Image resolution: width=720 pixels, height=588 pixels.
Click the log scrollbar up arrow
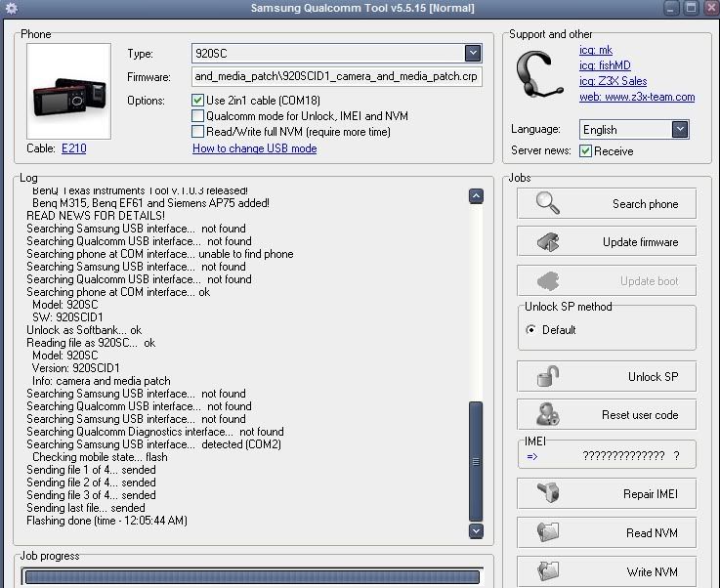[476, 196]
